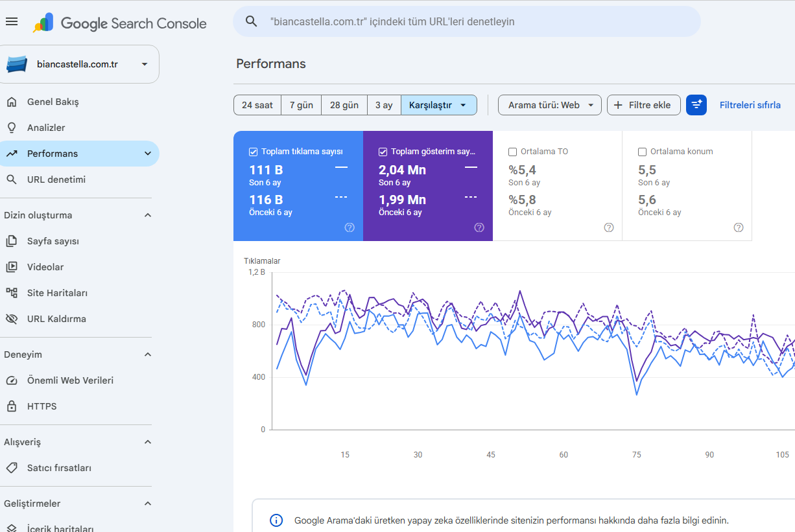Viewport: 795px width, 532px height.
Task: Select the 24 saat date range
Action: [257, 105]
